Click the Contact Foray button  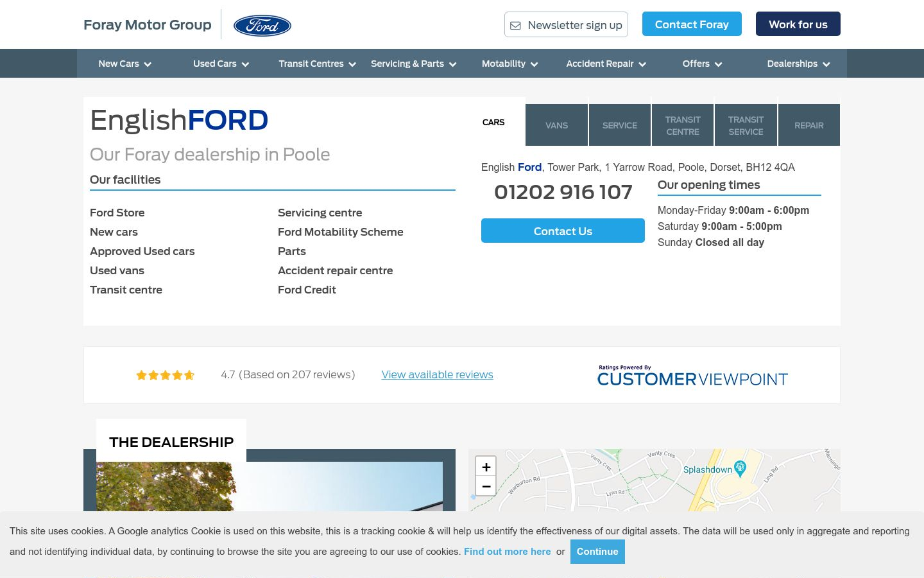pos(692,24)
